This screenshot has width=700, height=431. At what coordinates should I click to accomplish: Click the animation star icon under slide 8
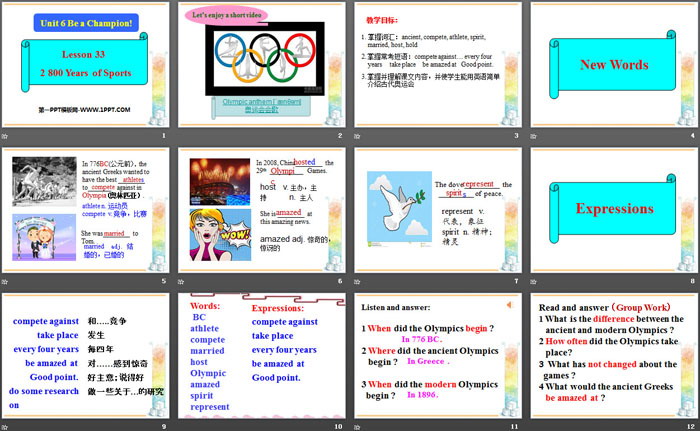[x=534, y=281]
